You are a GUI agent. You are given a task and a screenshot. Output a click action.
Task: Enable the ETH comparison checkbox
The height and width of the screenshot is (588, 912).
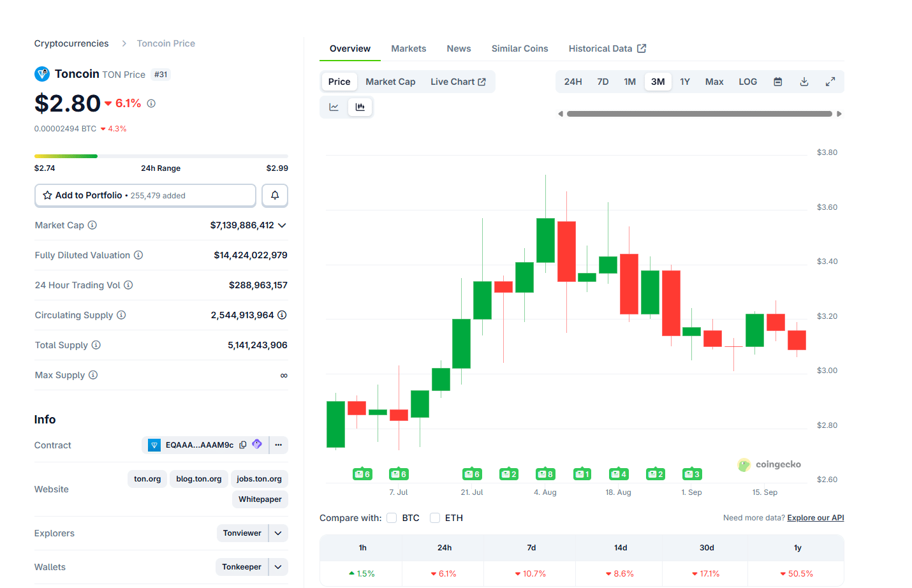[435, 518]
